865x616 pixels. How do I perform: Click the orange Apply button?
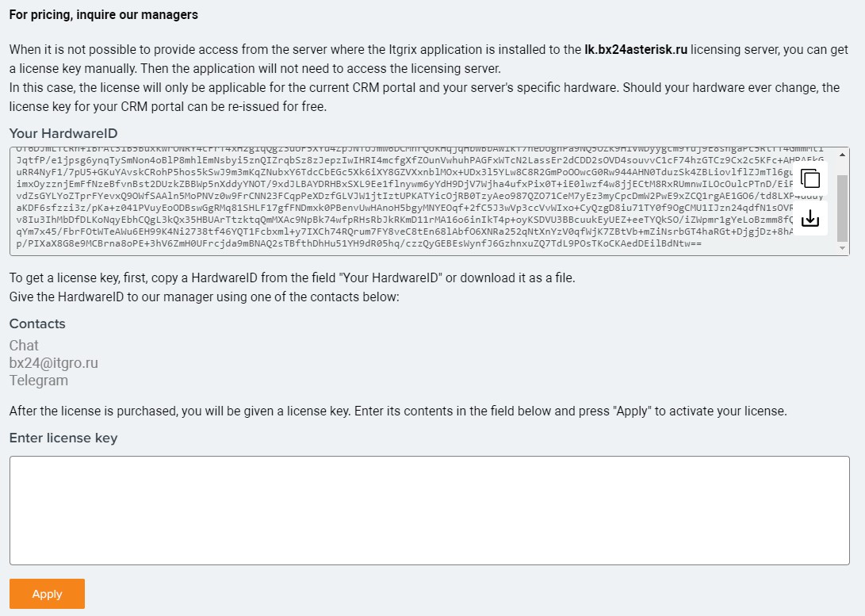(x=47, y=594)
